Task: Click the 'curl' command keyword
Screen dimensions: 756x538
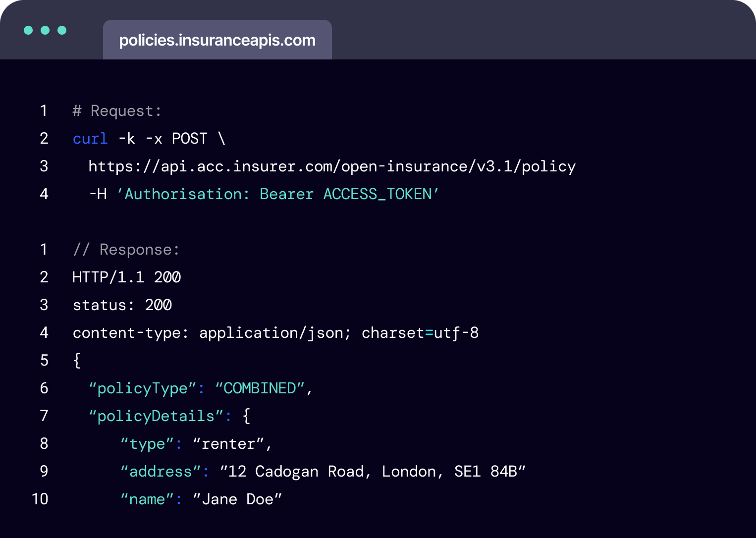Action: (90, 139)
